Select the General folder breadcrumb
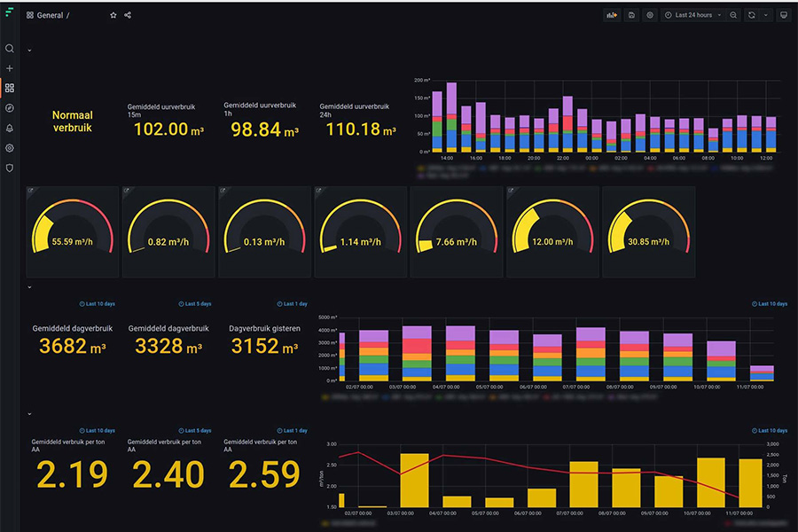This screenshot has width=798, height=532. point(50,16)
